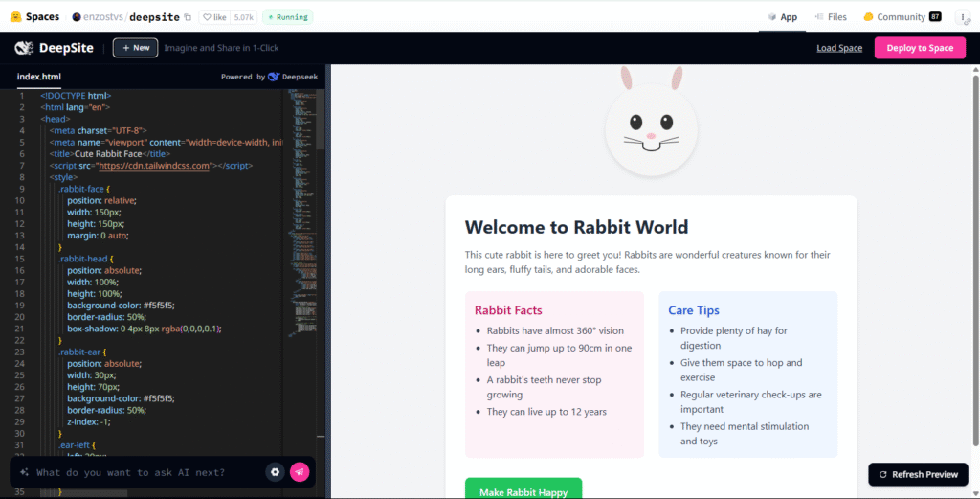Open the deepsite space name link
This screenshot has height=499, width=980.
[x=154, y=17]
